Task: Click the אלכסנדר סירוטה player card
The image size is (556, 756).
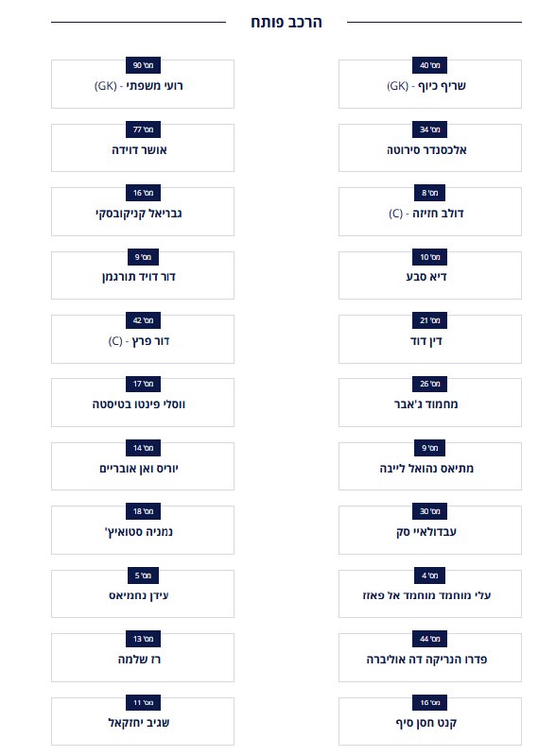Action: (x=429, y=147)
